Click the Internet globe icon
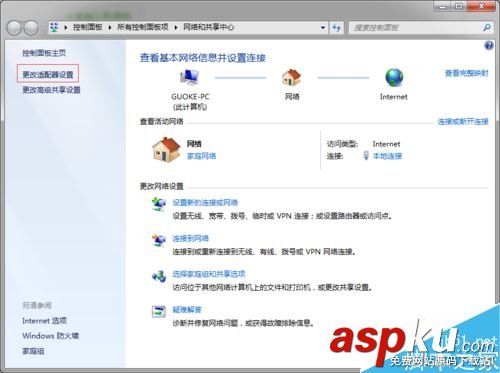This screenshot has height=373, width=500. [x=394, y=78]
